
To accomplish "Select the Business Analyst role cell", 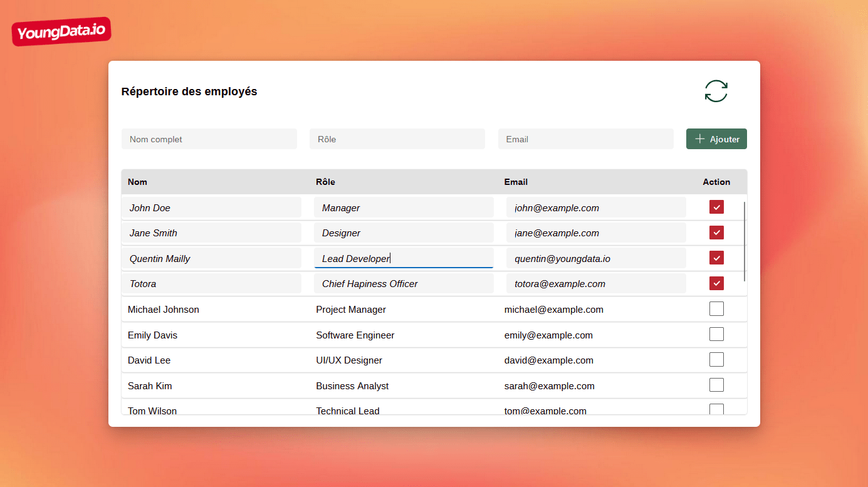I will (352, 385).
